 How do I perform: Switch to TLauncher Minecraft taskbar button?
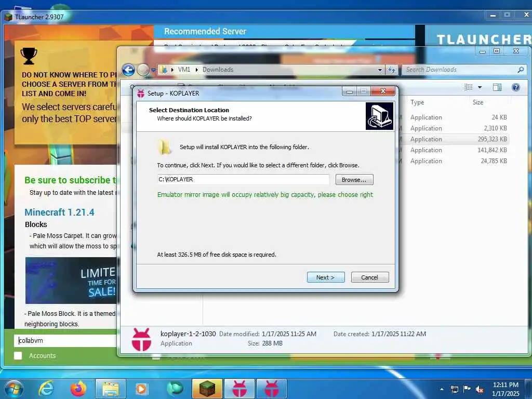(207, 389)
